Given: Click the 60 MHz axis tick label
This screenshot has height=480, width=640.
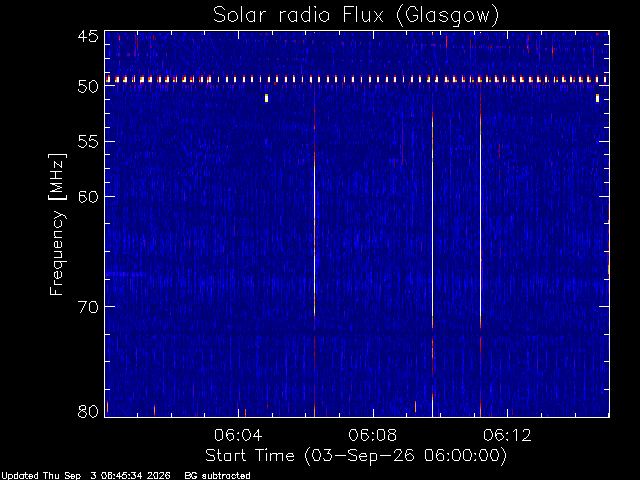Looking at the screenshot, I should (88, 196).
